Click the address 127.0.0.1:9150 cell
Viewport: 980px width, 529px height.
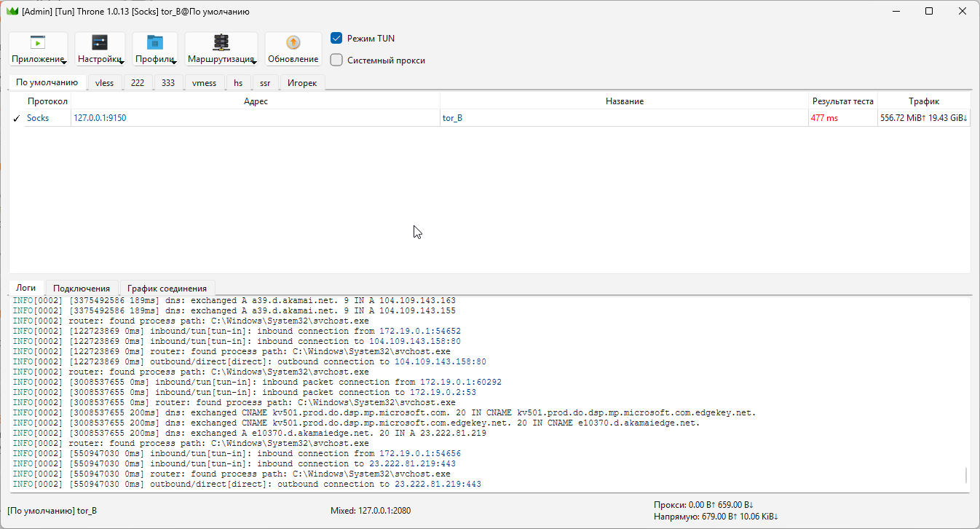tap(256, 118)
